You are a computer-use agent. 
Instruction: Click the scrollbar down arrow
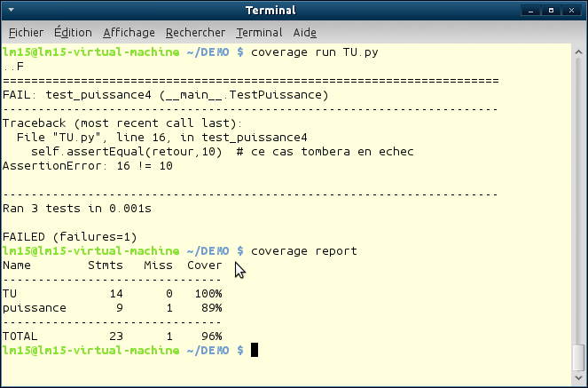coord(579,377)
